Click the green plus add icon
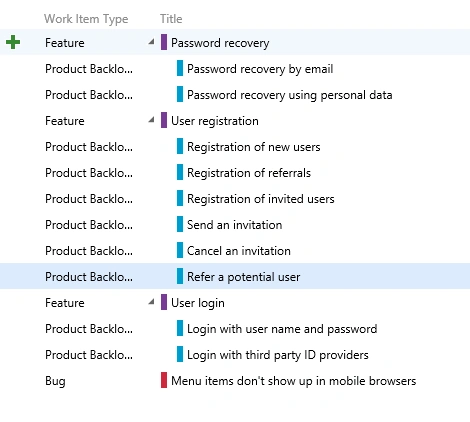Viewport: 470px width, 422px height. [x=13, y=42]
